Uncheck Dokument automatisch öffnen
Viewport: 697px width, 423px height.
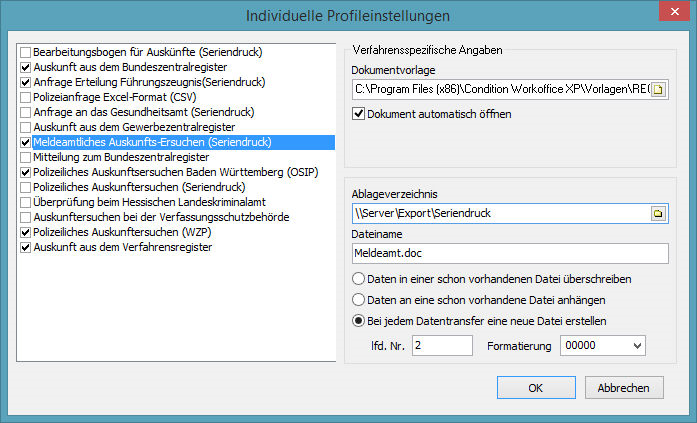[x=360, y=114]
